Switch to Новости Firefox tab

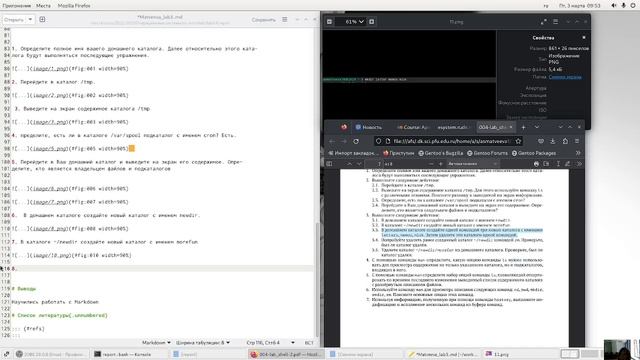point(369,127)
